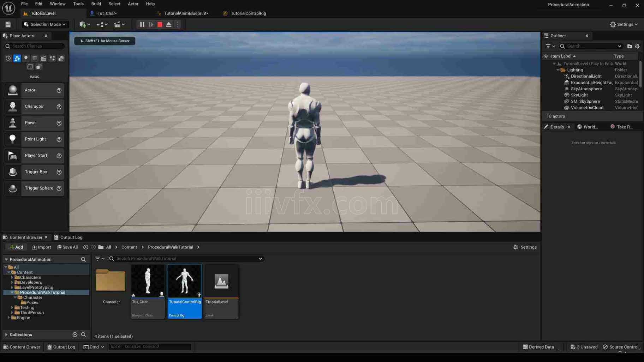Select the Actor item in Place Actors
Screen dimensions: 644x362
pyautogui.click(x=34, y=90)
